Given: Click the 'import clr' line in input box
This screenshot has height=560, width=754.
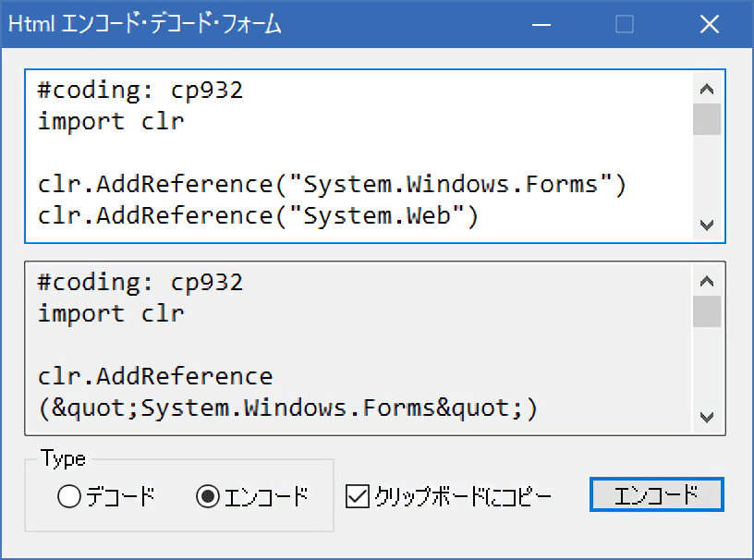Looking at the screenshot, I should 111,121.
